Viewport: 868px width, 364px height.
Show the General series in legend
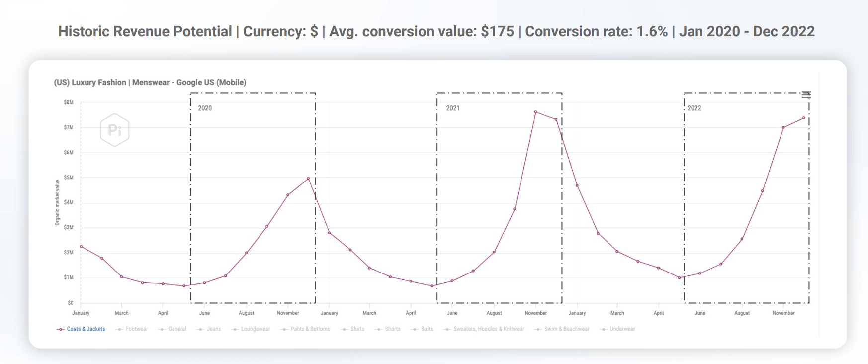(x=172, y=329)
